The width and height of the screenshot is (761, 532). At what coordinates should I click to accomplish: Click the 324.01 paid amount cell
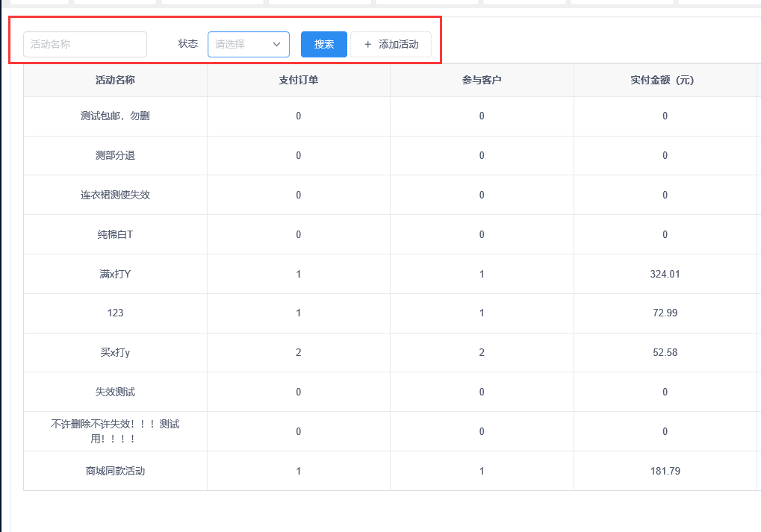(665, 275)
